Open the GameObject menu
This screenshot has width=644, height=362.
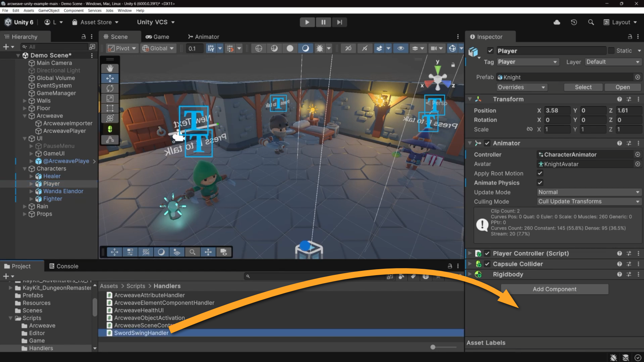(x=49, y=10)
